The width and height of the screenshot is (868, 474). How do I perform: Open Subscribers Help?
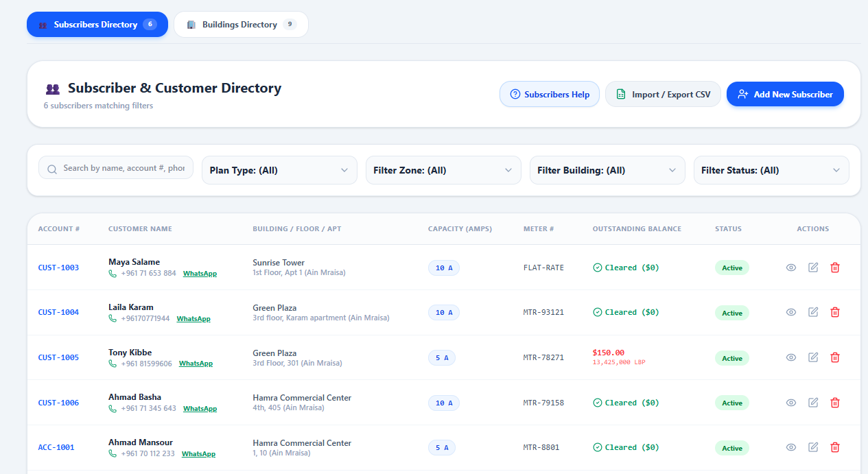(x=550, y=95)
